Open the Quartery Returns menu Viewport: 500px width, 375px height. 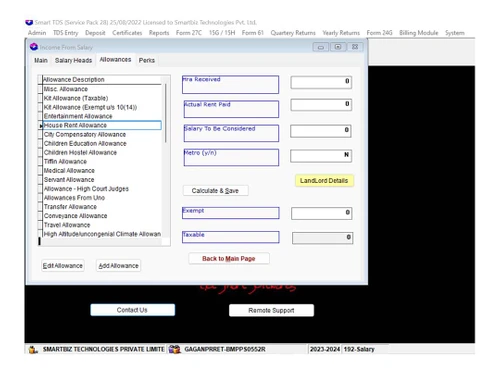[293, 33]
